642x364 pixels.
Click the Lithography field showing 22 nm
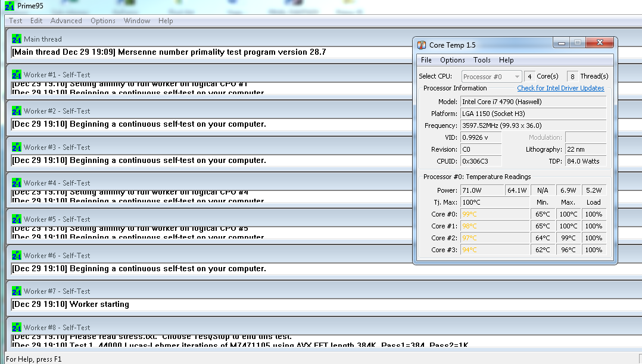(x=585, y=149)
